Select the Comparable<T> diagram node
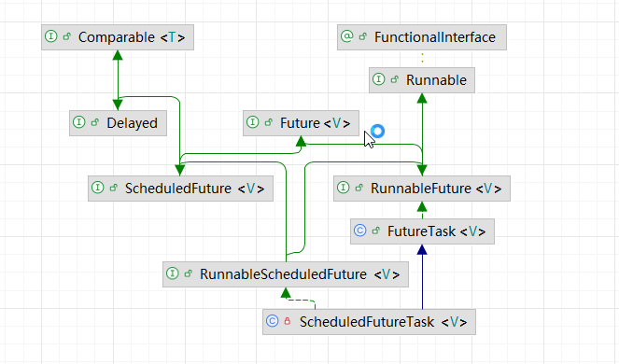The image size is (619, 364). 118,37
